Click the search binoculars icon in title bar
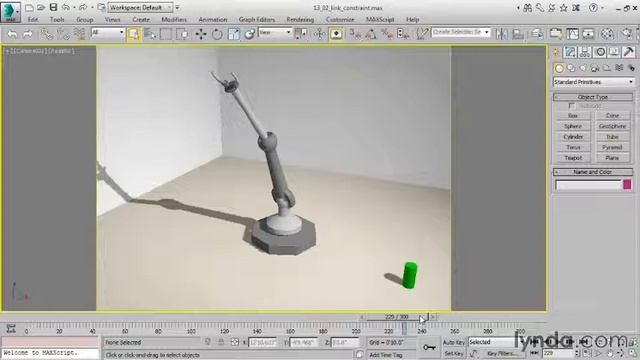Image resolution: width=640 pixels, height=360 pixels. [x=528, y=7]
